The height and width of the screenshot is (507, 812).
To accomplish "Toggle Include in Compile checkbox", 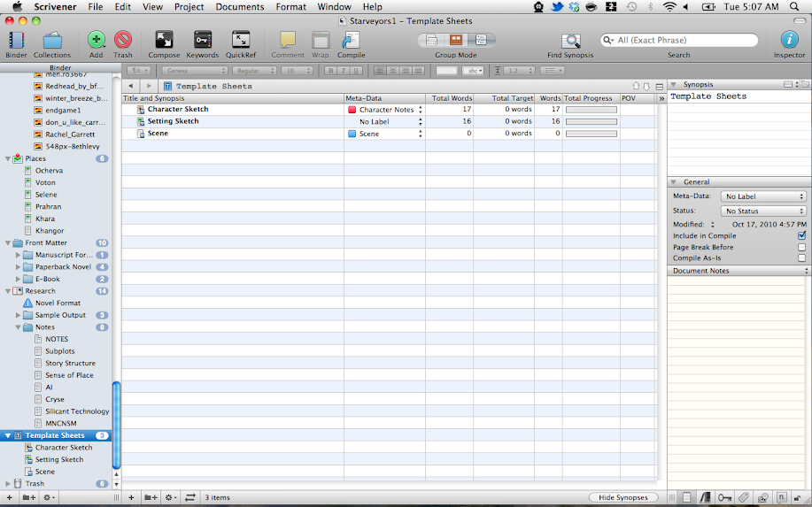I will (801, 236).
